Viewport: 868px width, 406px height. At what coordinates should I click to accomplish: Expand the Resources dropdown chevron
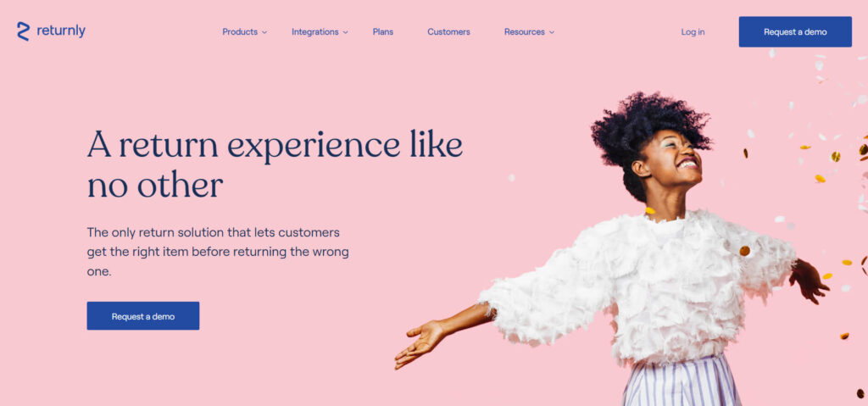click(x=551, y=32)
